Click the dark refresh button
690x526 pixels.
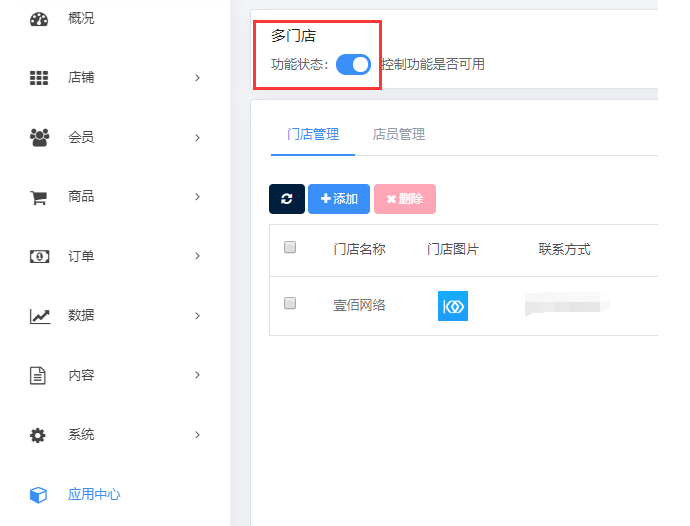287,199
